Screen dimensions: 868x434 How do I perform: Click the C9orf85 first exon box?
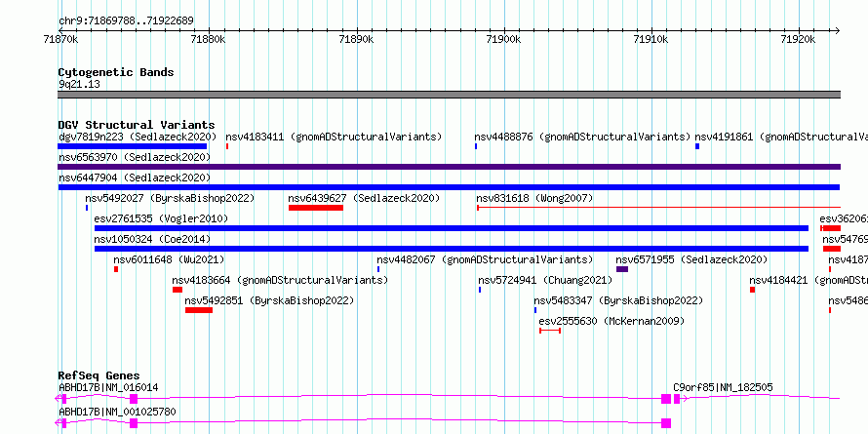coord(677,399)
